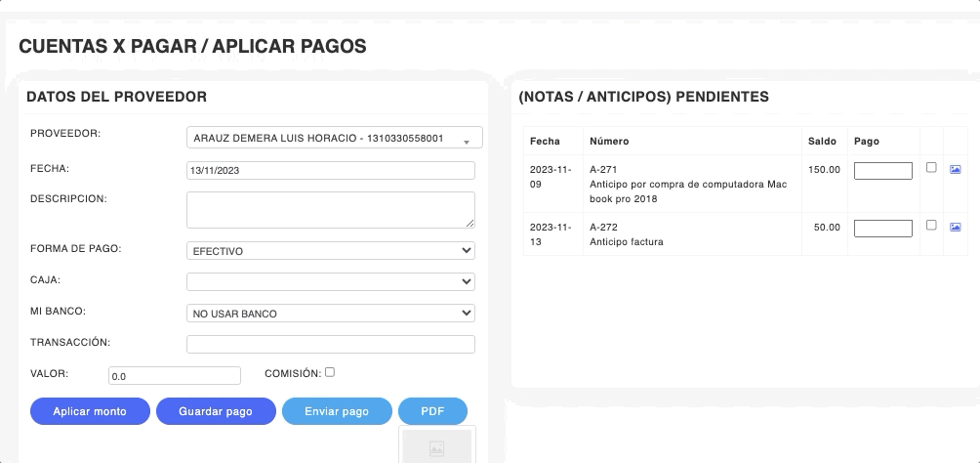Click the image placeholder below PDF button
The image size is (980, 463).
[x=436, y=447]
